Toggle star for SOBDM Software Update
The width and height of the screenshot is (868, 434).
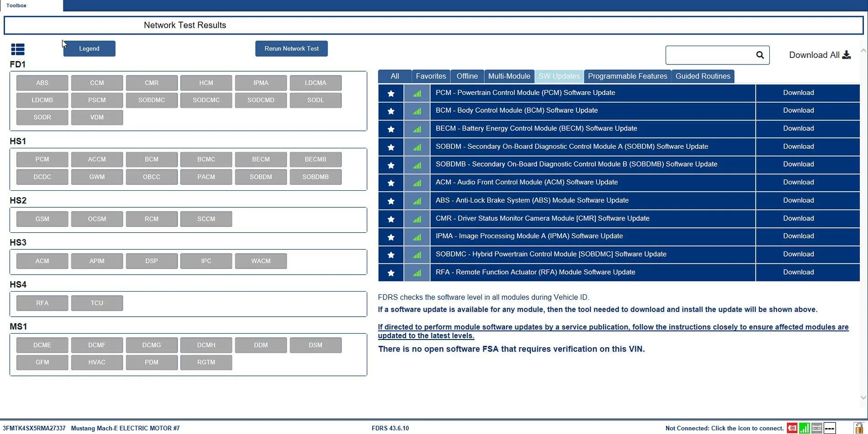(x=391, y=147)
